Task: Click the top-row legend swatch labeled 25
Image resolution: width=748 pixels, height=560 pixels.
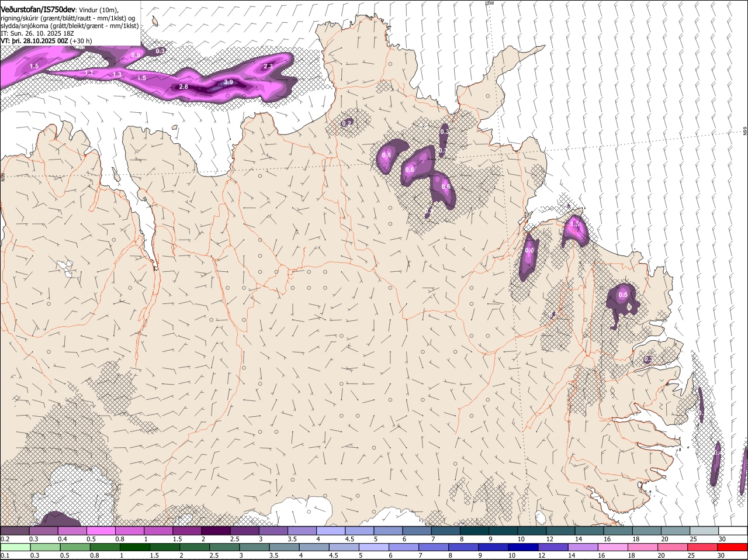Action: [x=704, y=530]
